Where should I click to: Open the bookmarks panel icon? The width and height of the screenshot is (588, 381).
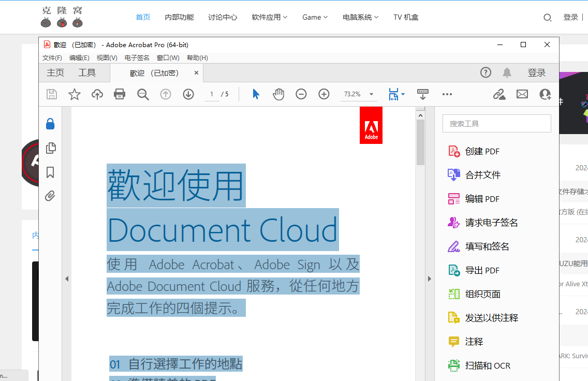[50, 172]
